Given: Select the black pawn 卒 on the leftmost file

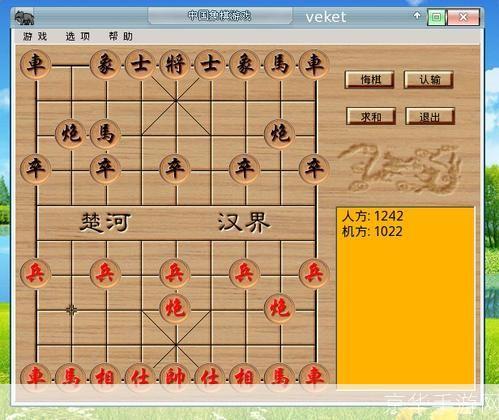Looking at the screenshot, I should 36,169.
